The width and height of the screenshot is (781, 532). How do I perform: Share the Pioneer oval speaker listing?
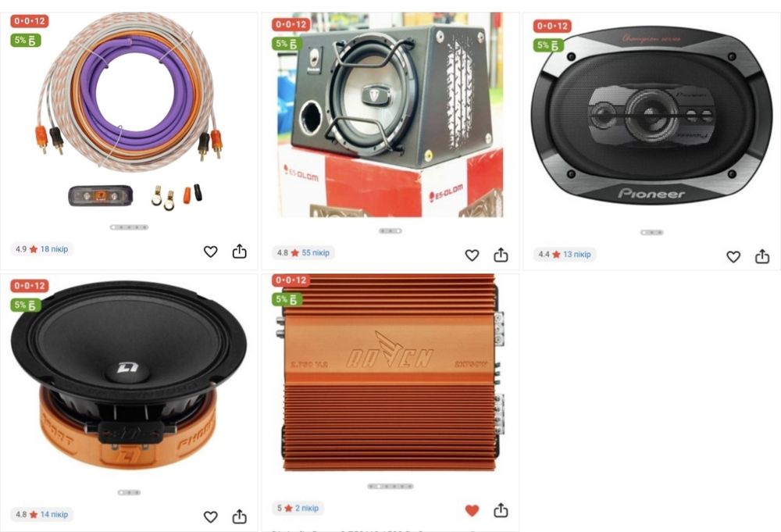coord(762,256)
